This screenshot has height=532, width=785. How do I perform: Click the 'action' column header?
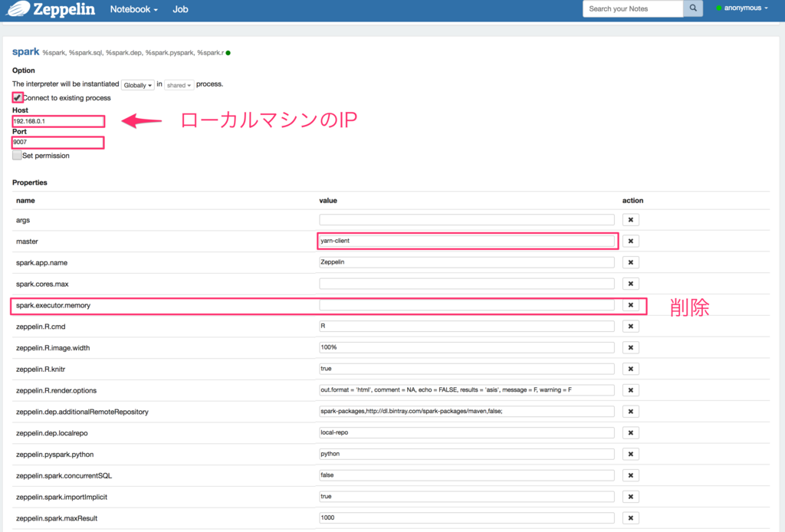point(632,201)
